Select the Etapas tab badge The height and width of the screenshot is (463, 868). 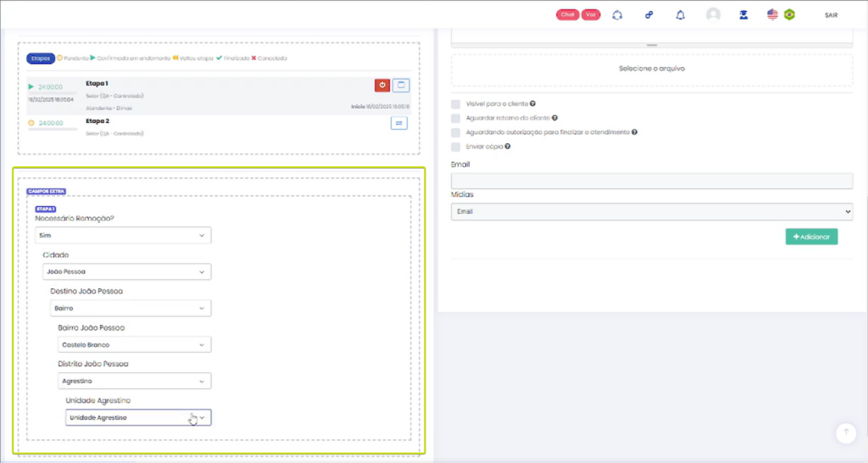point(41,59)
